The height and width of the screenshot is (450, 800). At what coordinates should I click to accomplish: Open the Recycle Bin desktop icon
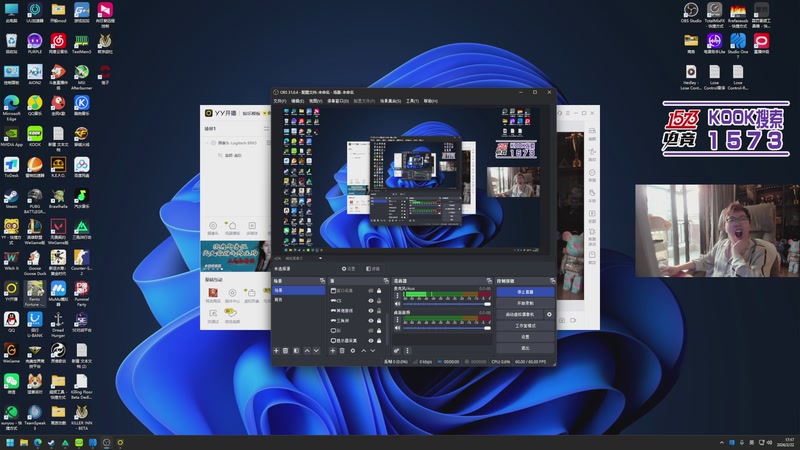[x=11, y=43]
